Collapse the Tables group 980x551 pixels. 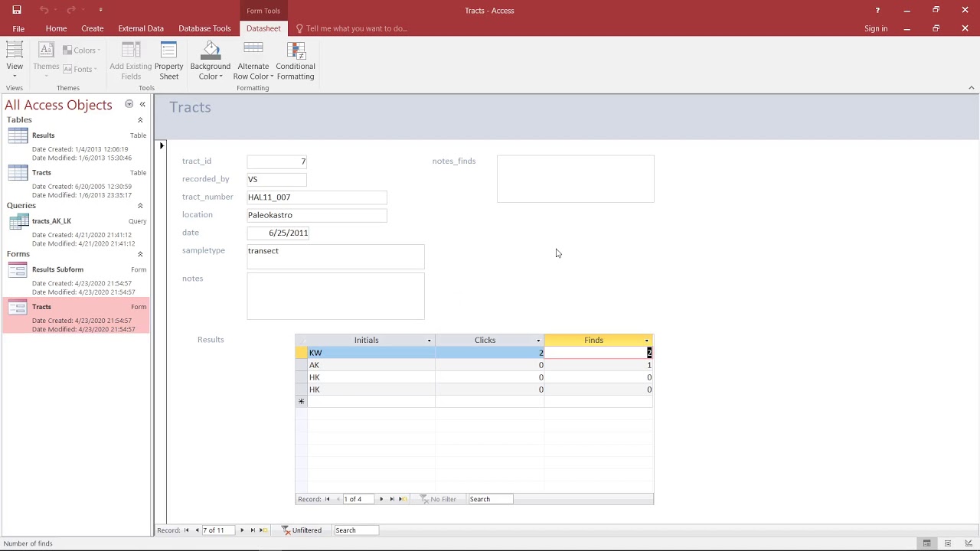click(140, 120)
